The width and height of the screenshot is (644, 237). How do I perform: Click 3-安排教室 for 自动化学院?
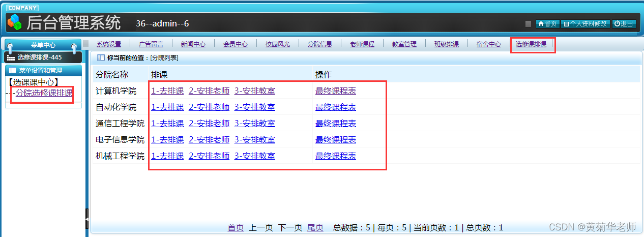coord(255,107)
